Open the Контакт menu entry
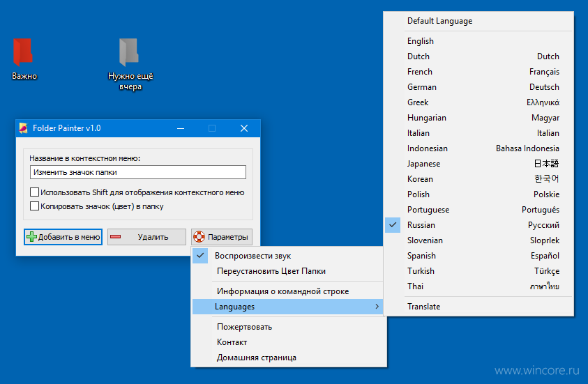The width and height of the screenshot is (588, 384). [x=289, y=342]
